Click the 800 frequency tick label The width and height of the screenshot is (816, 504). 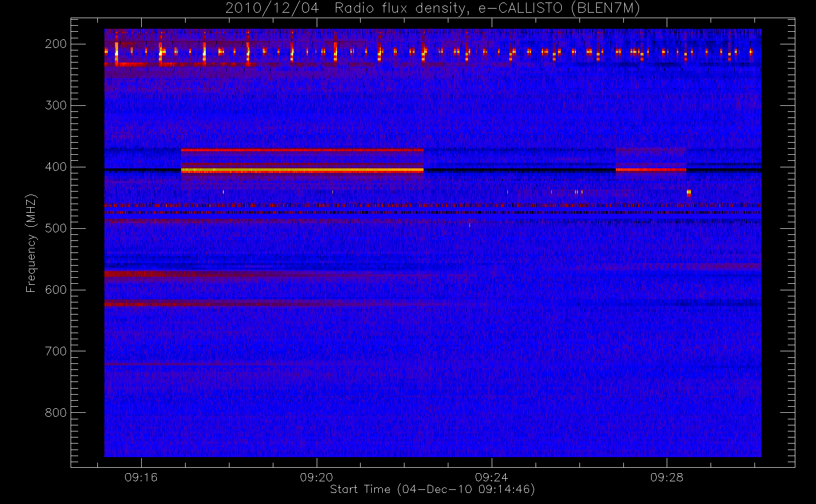point(56,413)
